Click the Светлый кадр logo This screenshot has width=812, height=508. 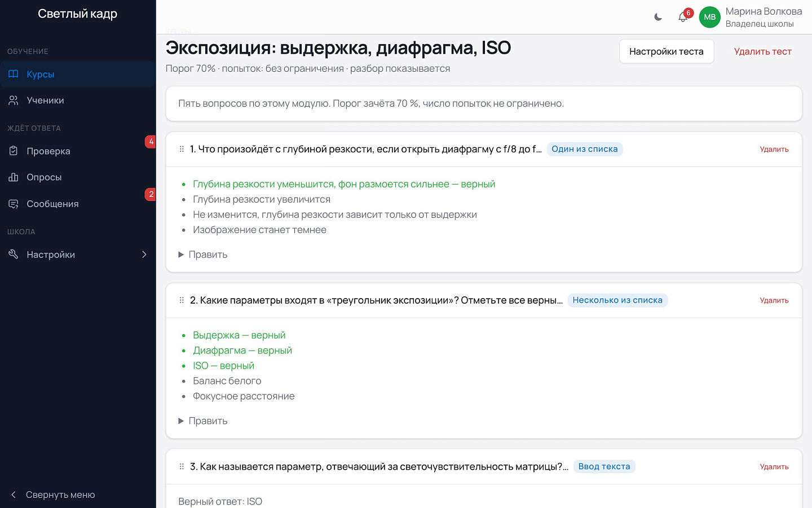(78, 14)
